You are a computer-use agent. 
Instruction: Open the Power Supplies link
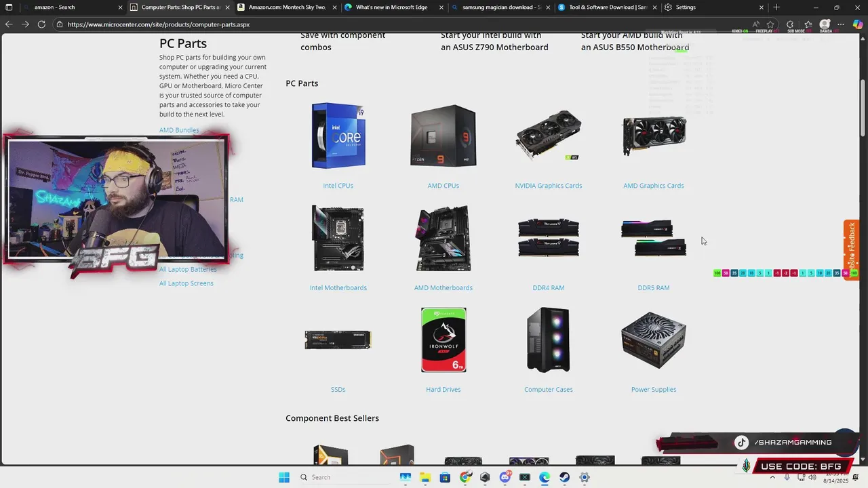(x=654, y=390)
